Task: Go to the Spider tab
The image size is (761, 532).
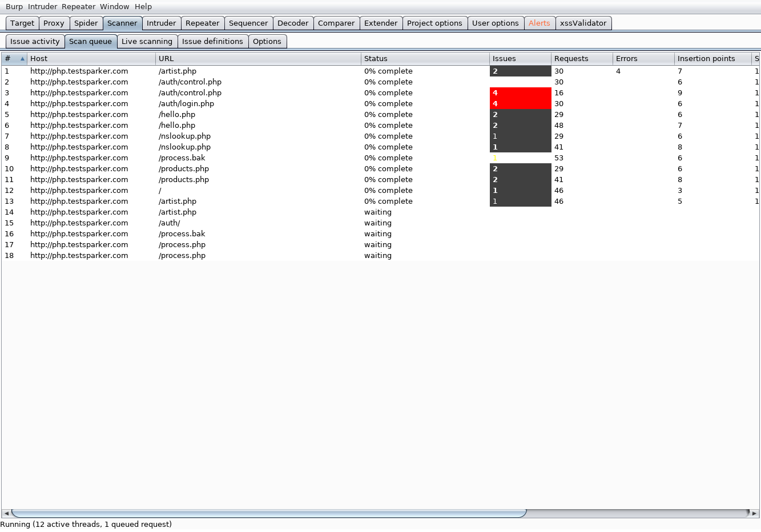Action: click(86, 23)
